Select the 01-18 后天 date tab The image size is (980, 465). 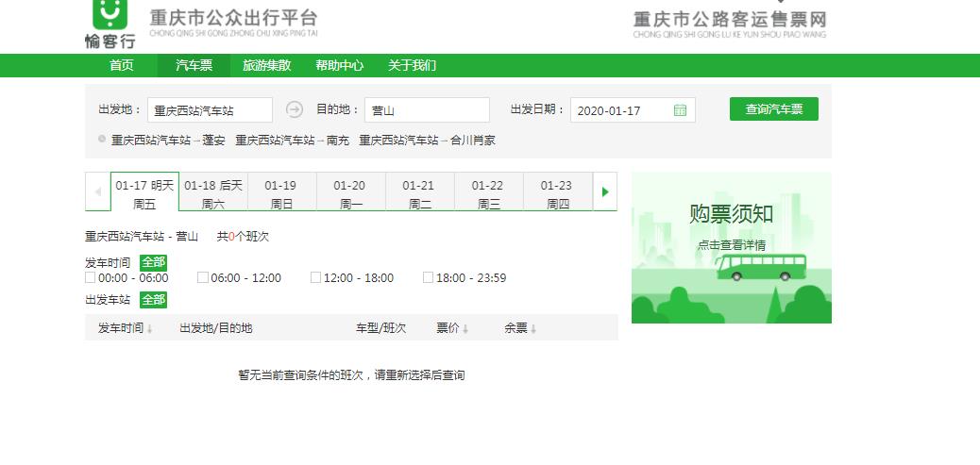pos(213,193)
